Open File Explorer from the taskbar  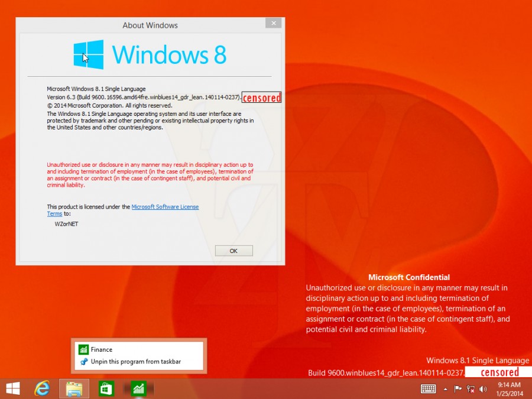point(74,388)
